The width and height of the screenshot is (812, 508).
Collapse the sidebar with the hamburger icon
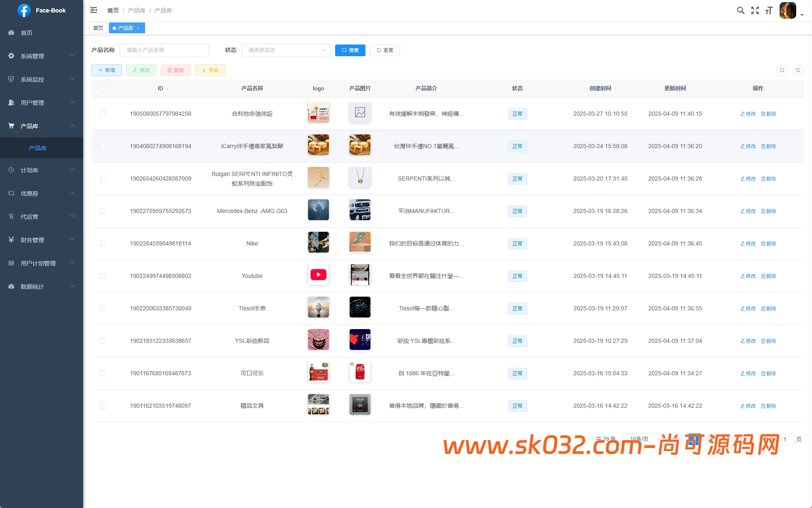[94, 10]
